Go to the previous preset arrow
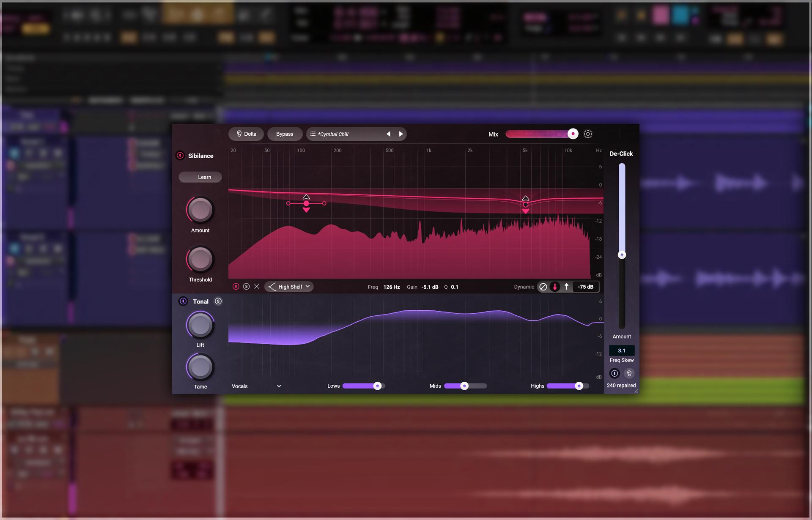 388,134
